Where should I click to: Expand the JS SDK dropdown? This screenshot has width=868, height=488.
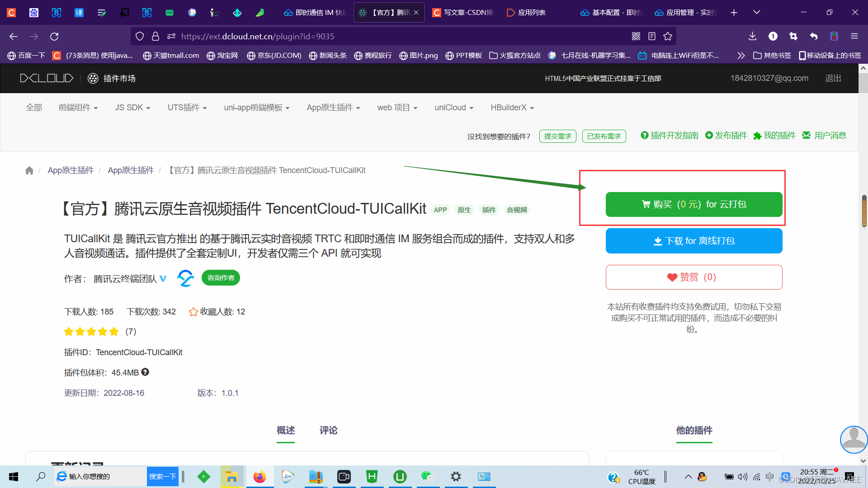tap(132, 108)
